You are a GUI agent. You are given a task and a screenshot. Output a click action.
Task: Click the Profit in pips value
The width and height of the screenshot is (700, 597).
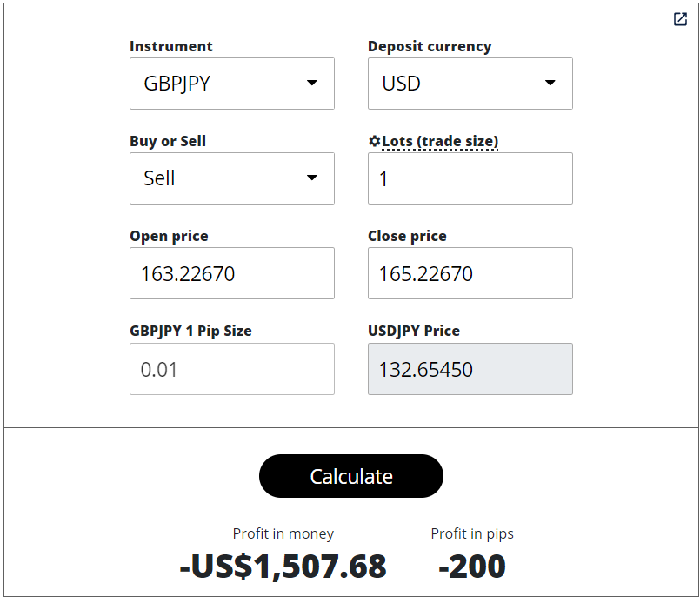472,566
